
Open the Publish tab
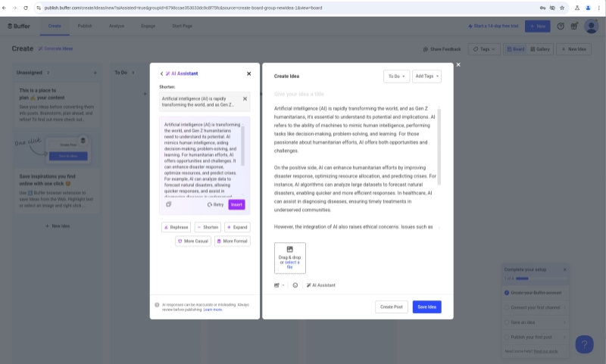click(85, 26)
